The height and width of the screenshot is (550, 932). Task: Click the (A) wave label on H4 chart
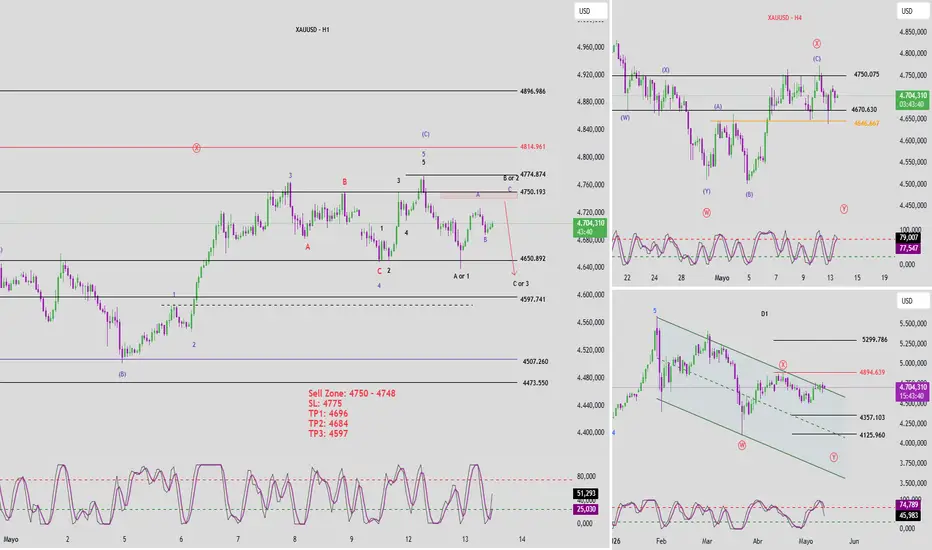[718, 107]
